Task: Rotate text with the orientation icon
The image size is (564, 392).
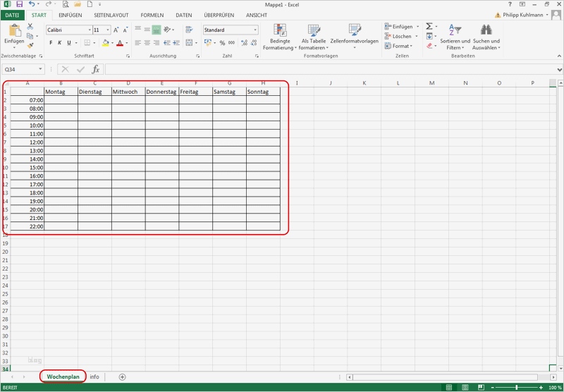Action: (167, 30)
